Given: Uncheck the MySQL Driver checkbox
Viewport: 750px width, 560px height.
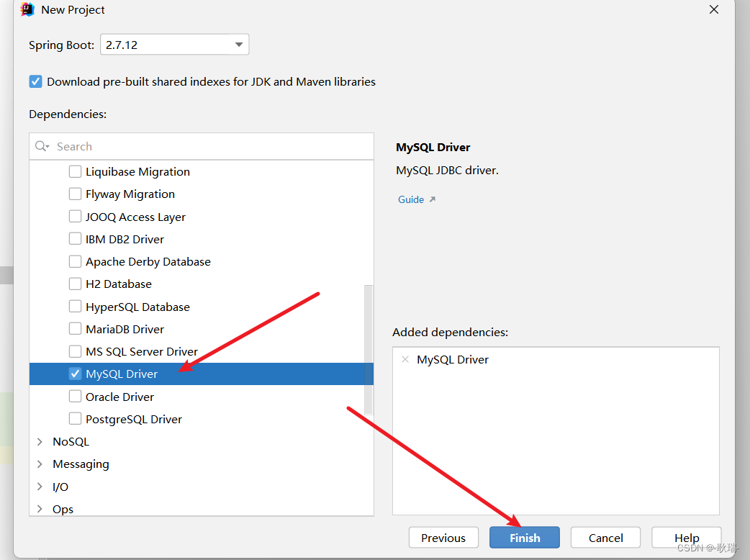Looking at the screenshot, I should [75, 374].
